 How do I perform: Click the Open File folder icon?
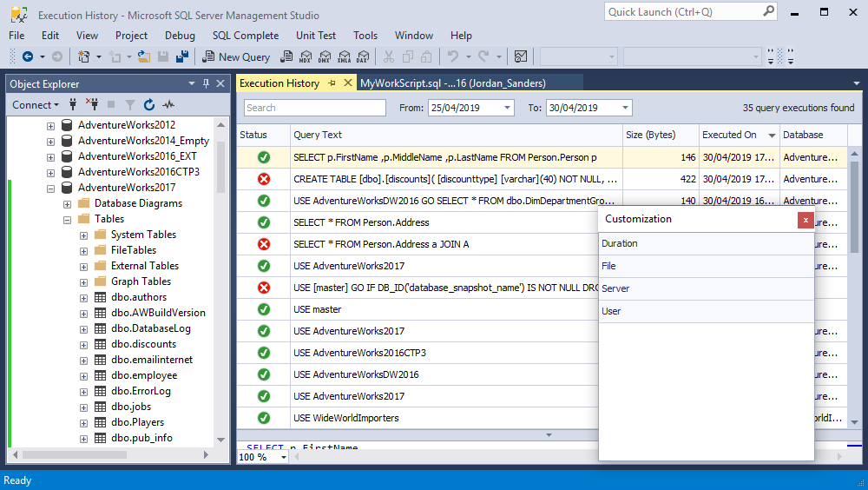tap(144, 56)
